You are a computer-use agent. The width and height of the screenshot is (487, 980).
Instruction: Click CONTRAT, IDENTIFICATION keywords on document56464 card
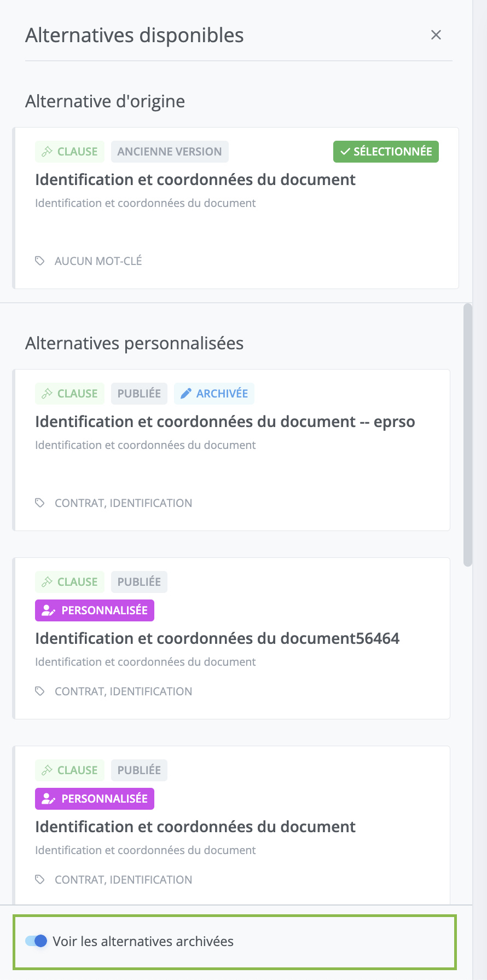(124, 691)
